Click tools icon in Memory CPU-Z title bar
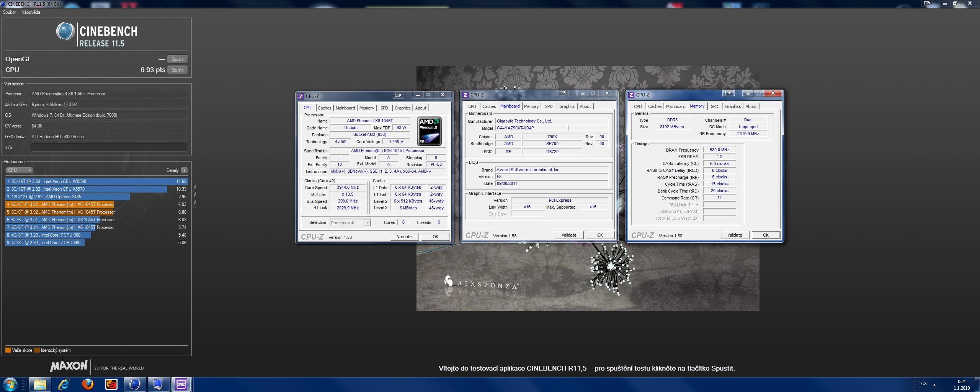This screenshot has width=980, height=392. [x=728, y=93]
